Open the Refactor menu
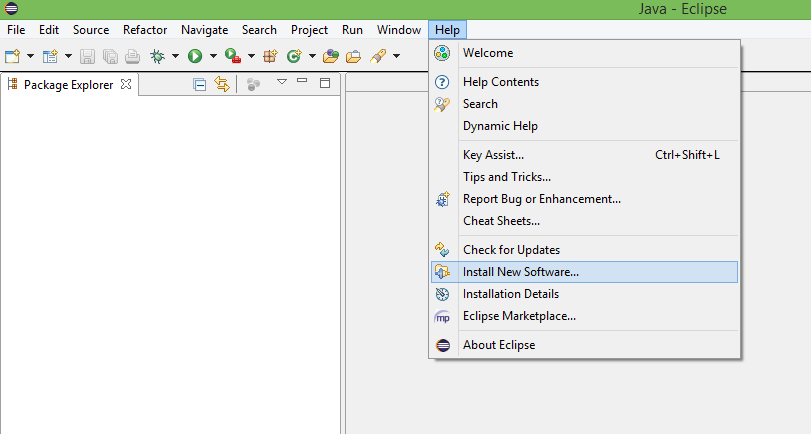811x434 pixels. [x=145, y=30]
